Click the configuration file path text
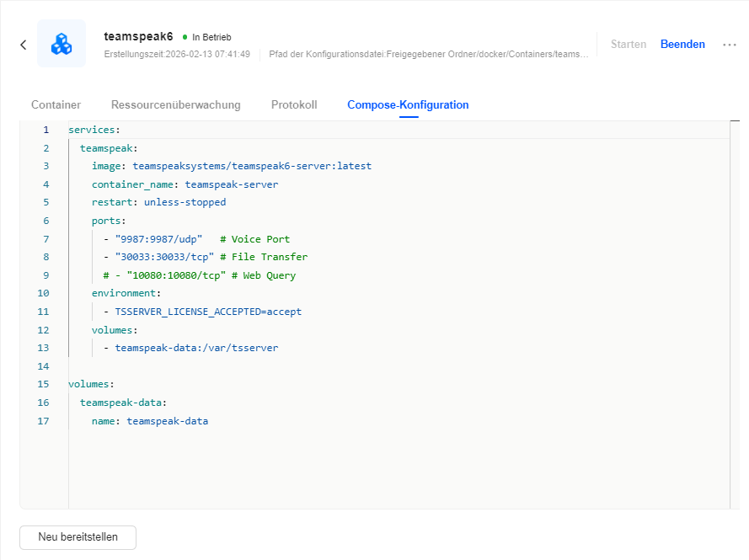The width and height of the screenshot is (749, 560). [x=428, y=55]
